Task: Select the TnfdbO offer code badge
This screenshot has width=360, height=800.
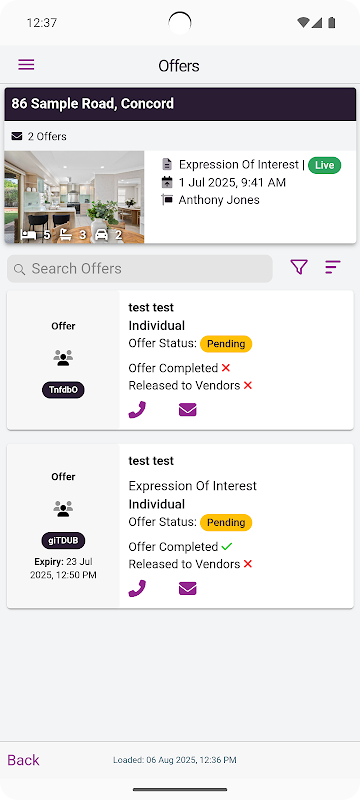Action: 63,390
